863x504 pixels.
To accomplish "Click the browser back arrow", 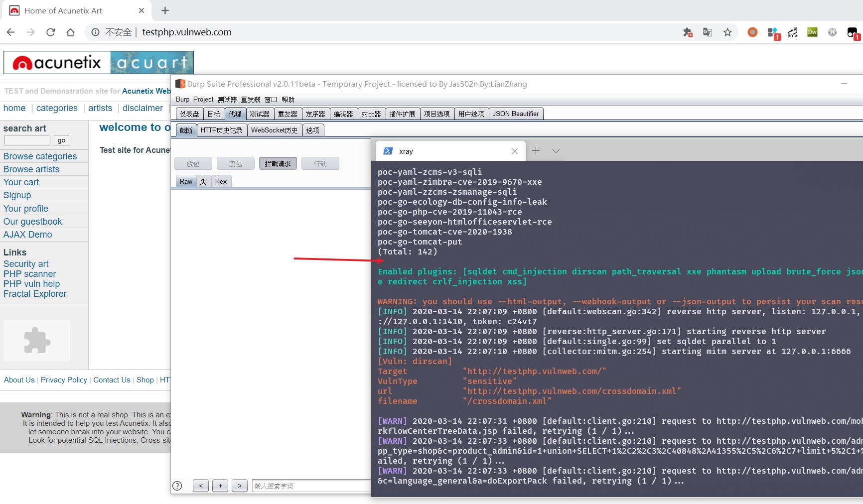I will click(x=11, y=32).
